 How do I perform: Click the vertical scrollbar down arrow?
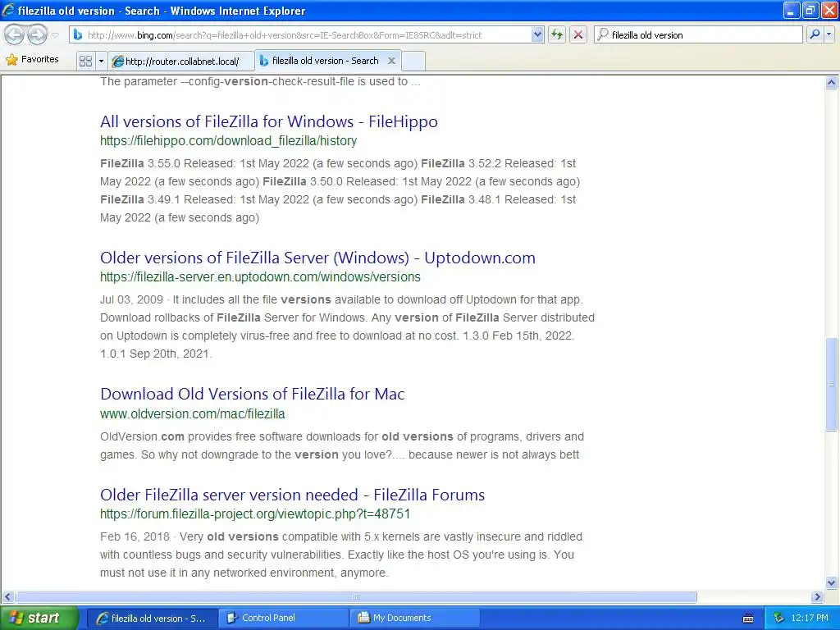pos(832,583)
